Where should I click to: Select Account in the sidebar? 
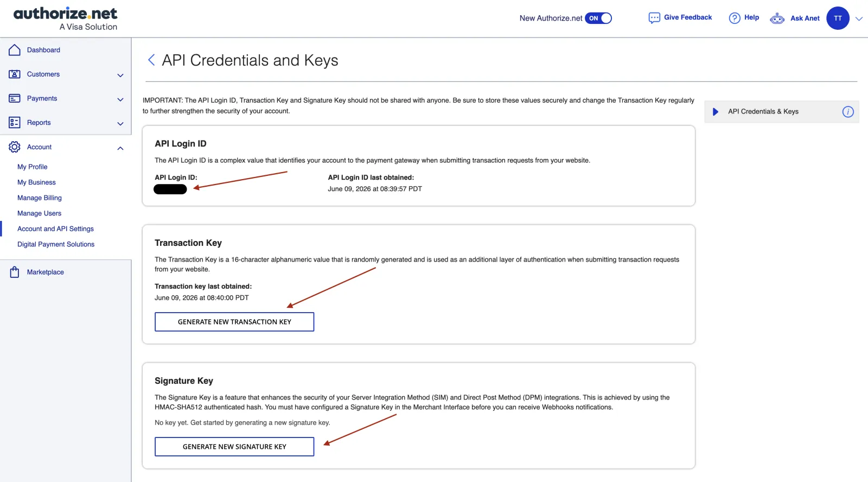tap(39, 147)
